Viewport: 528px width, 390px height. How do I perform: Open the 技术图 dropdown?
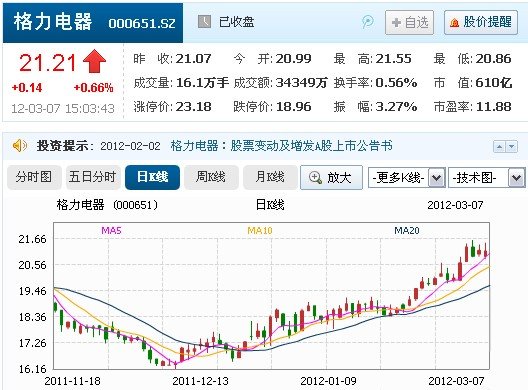pyautogui.click(x=486, y=177)
